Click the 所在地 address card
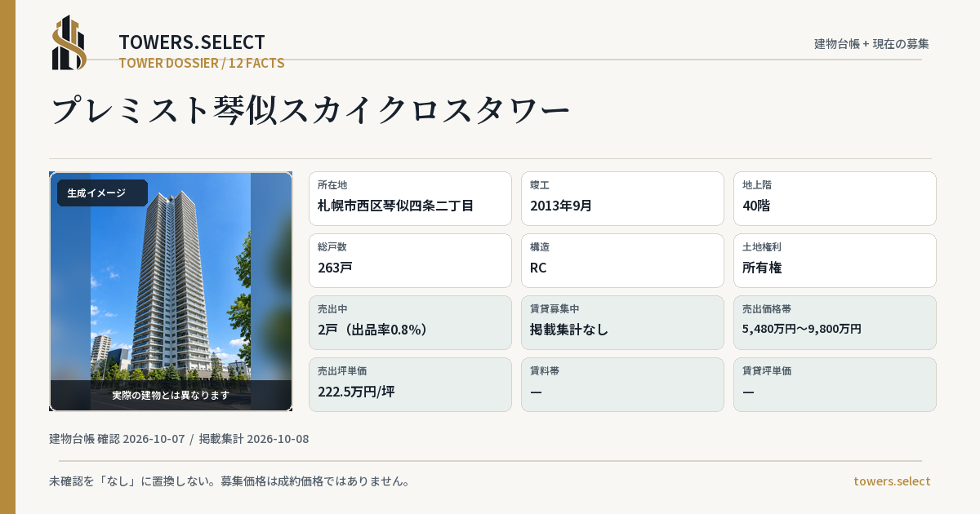This screenshot has height=514, width=980. tap(410, 198)
